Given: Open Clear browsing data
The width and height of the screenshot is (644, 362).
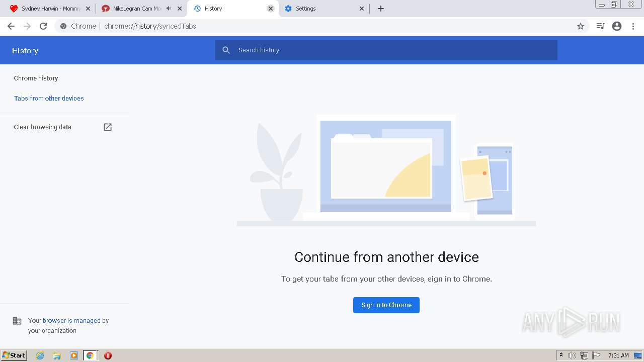Looking at the screenshot, I should click(43, 127).
